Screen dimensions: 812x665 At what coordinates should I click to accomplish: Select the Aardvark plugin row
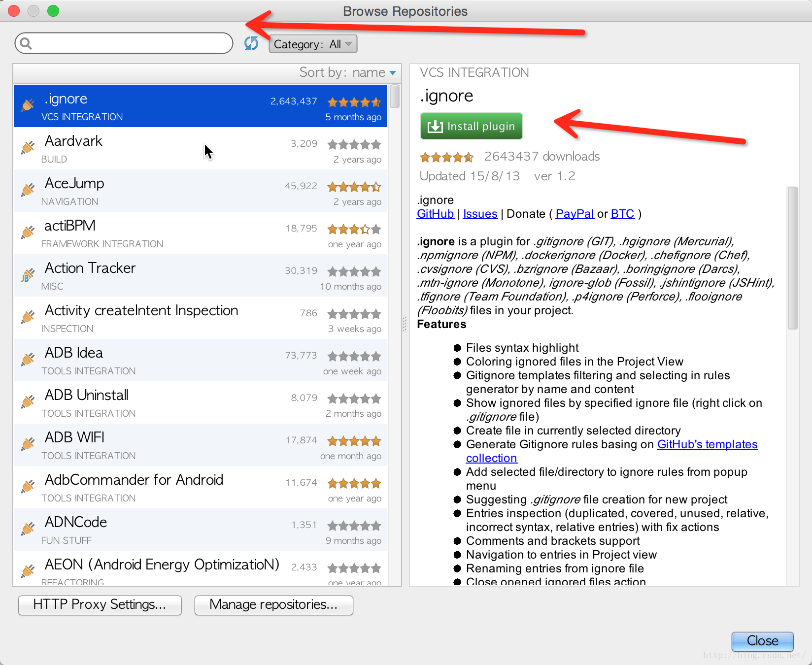coord(201,148)
